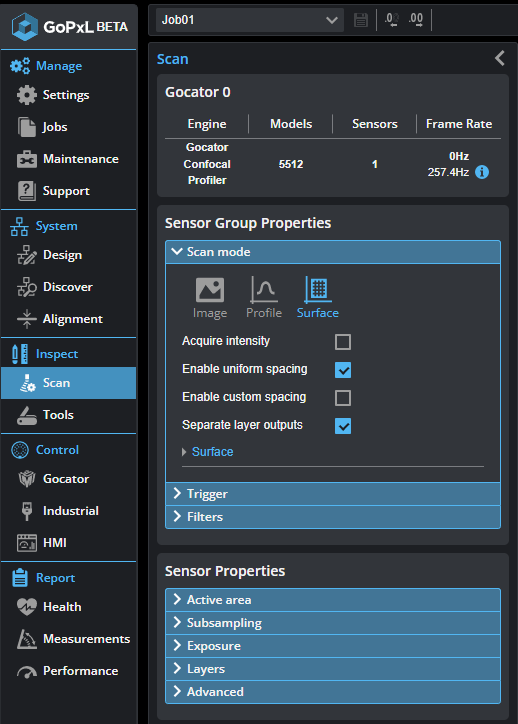Click the frame rate info icon
Viewport: 518px width, 724px height.
pos(482,172)
